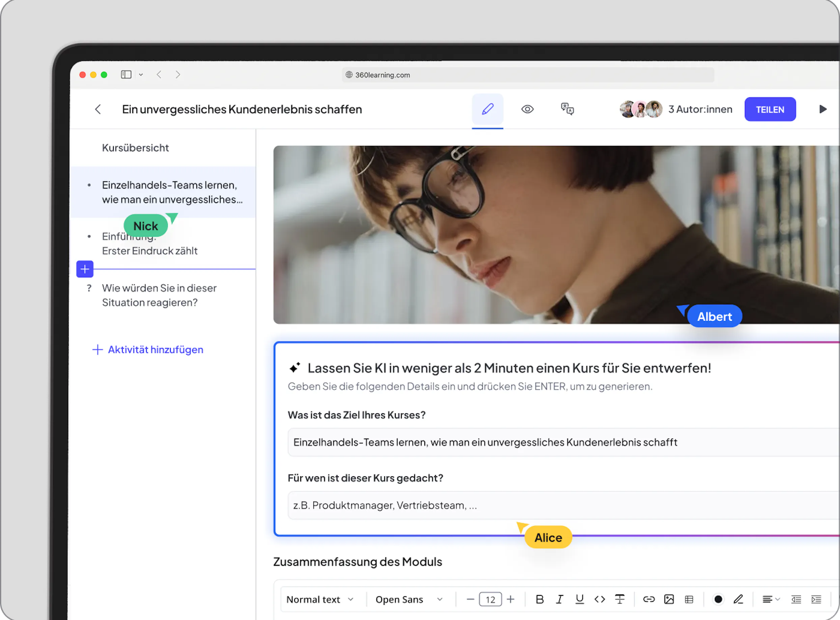
Task: Toggle the browser sidebar panel icon
Action: tap(126, 75)
